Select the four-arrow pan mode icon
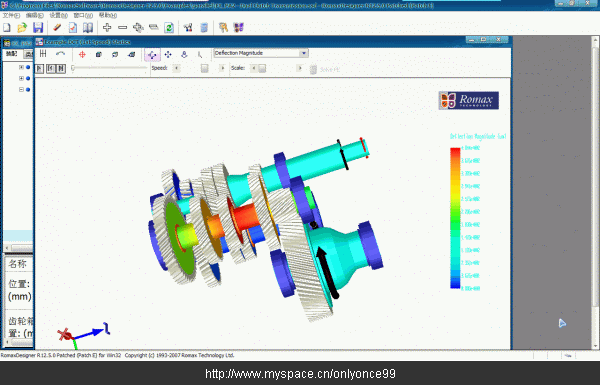Viewport: 600px width, 385px height. click(x=168, y=54)
